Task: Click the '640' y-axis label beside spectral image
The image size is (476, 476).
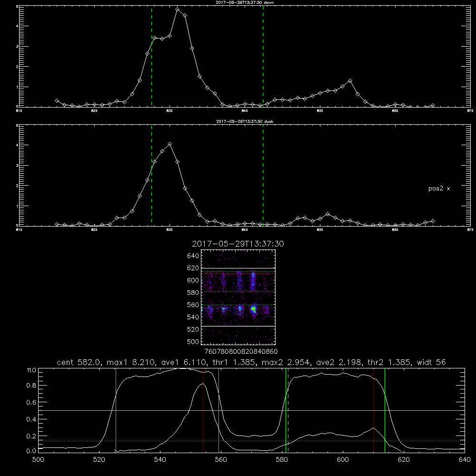Action: (193, 256)
